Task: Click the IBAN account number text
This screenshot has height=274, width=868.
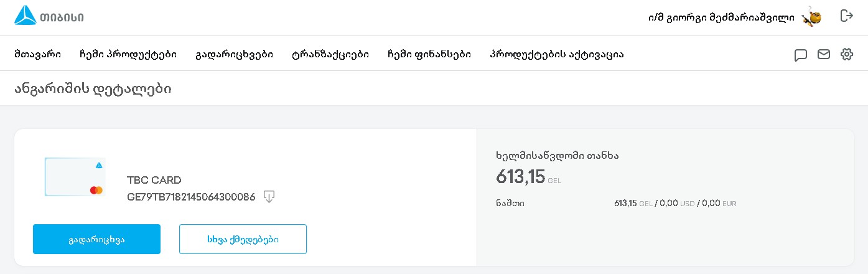Action: coord(191,197)
